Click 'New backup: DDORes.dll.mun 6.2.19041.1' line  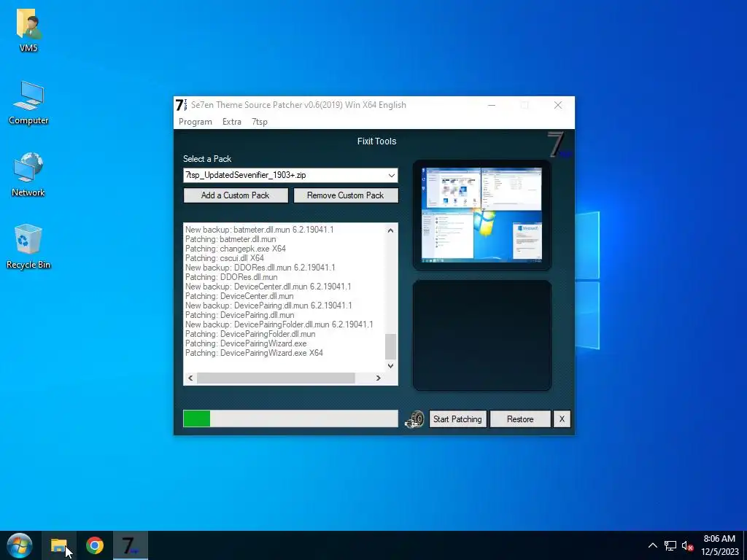260,268
